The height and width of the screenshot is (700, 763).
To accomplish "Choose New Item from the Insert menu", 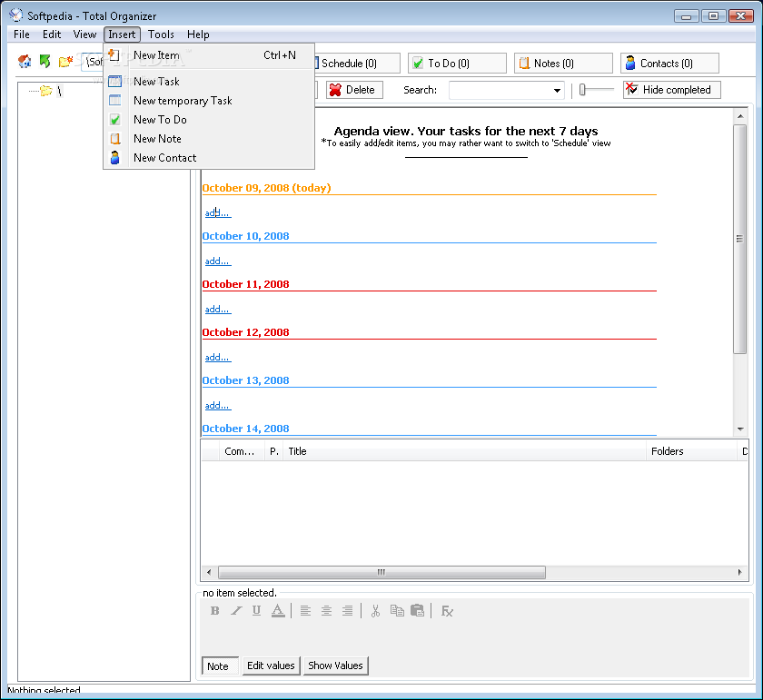I will click(209, 55).
